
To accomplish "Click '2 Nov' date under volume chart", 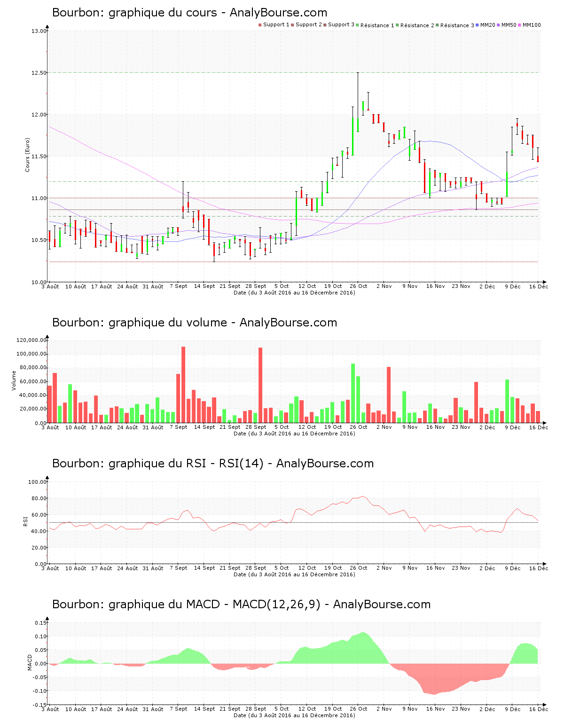I will tap(384, 427).
